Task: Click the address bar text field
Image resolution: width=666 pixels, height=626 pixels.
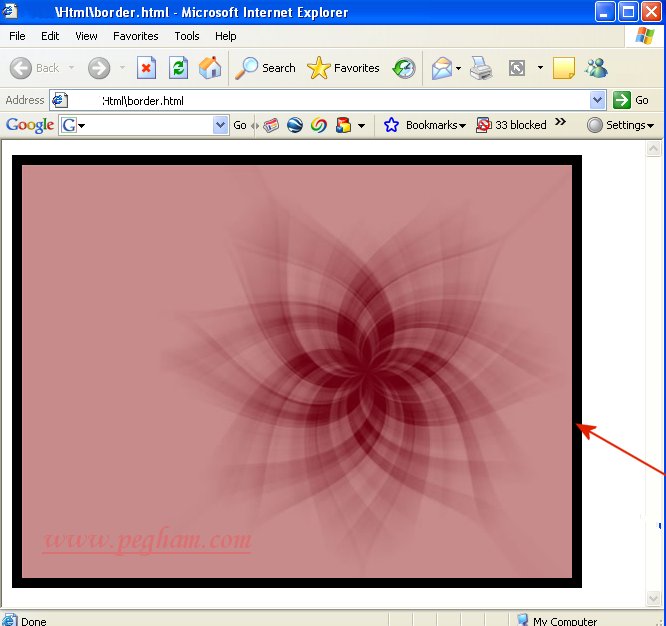Action: pos(328,100)
